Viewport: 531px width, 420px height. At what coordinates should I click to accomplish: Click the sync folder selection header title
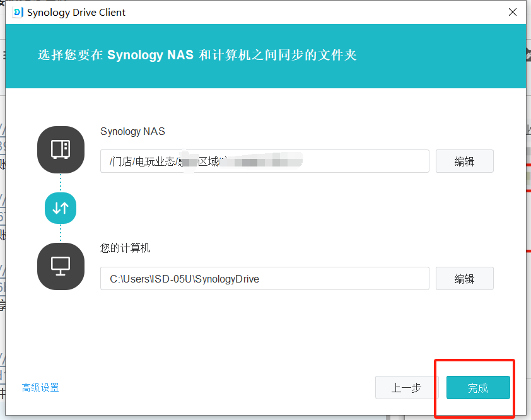tap(197, 55)
